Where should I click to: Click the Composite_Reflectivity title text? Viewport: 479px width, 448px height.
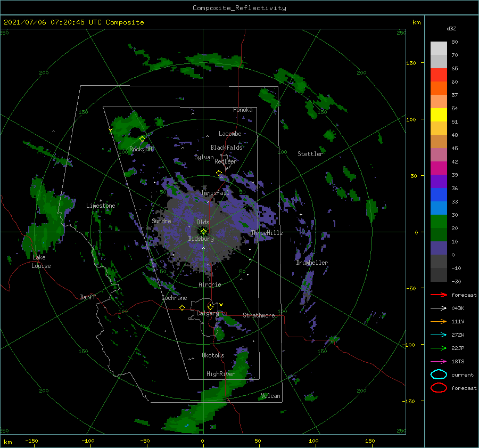(x=239, y=8)
